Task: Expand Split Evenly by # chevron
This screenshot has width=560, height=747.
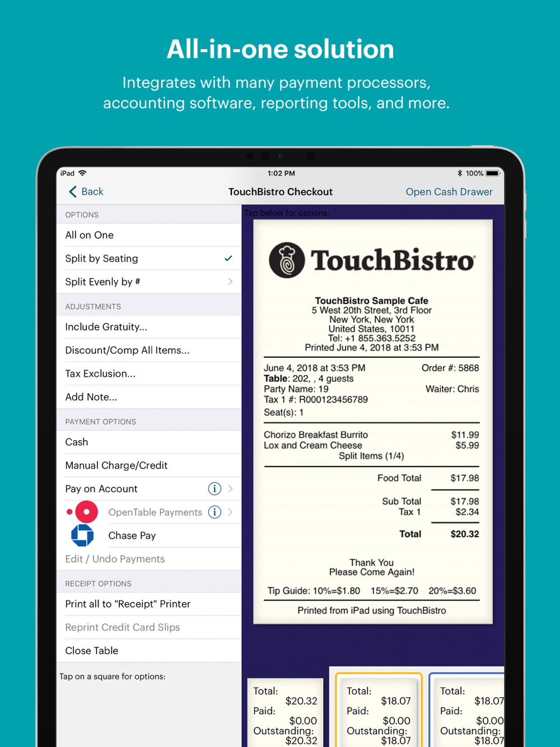Action: click(230, 282)
